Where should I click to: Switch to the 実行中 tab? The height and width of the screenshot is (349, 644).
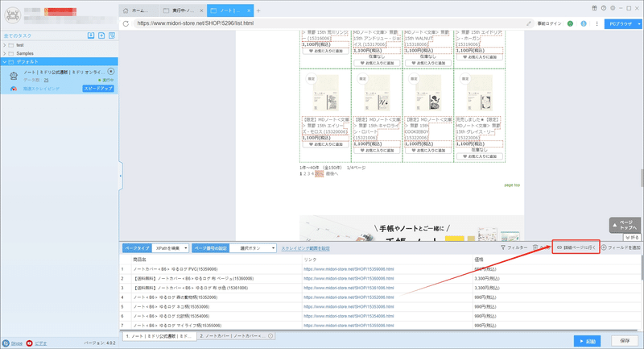[183, 10]
